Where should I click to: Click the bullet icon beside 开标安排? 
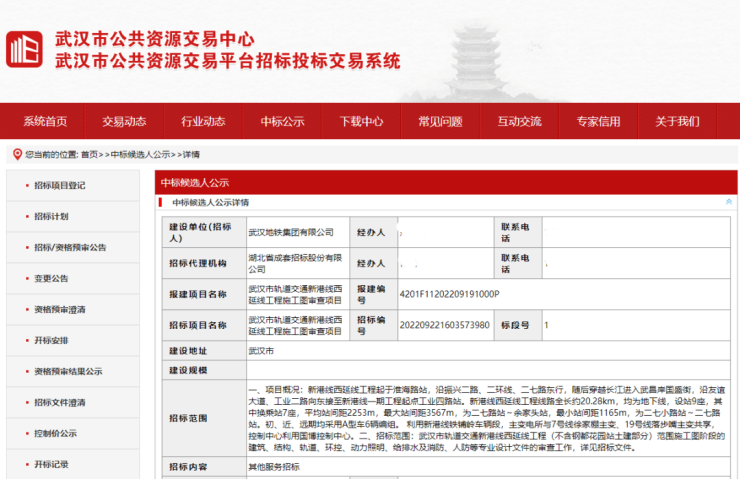23,340
